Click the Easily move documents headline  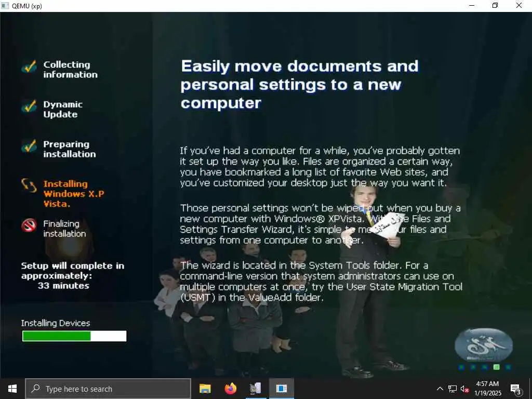click(300, 85)
